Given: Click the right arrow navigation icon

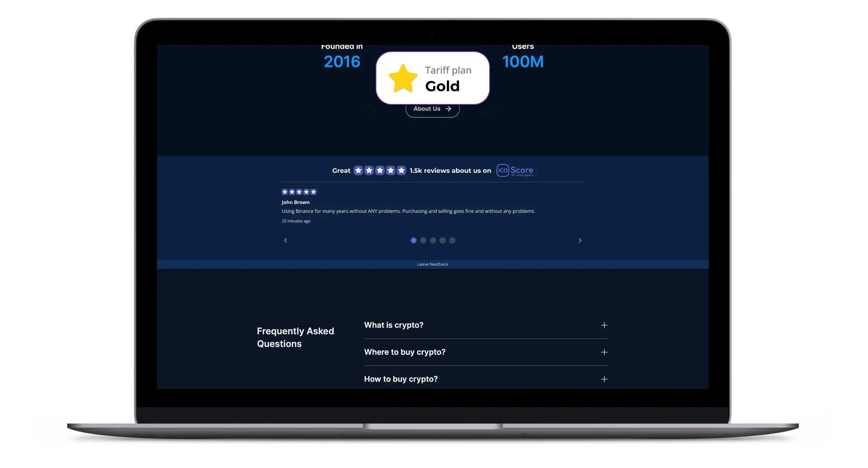Looking at the screenshot, I should coord(580,240).
